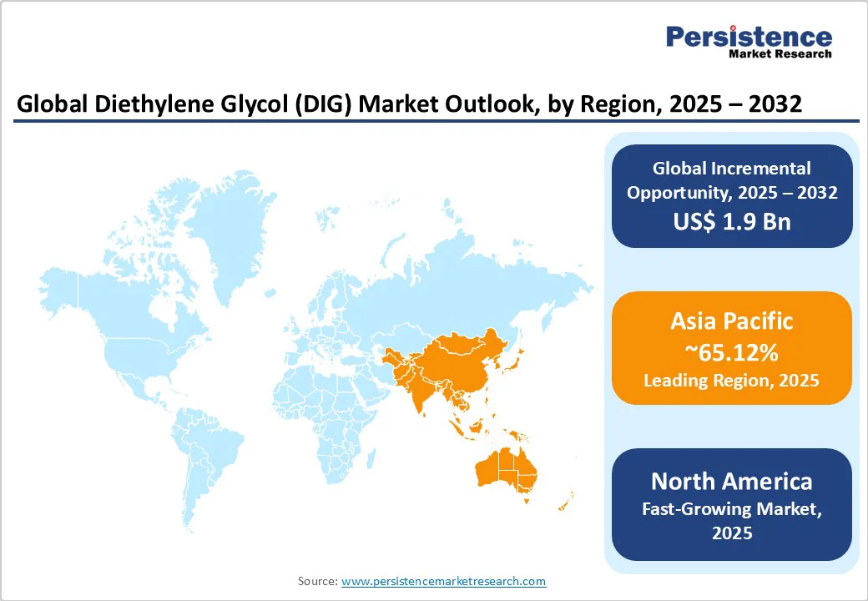
Task: Select the North America Fast-Growing Market card
Action: [732, 504]
